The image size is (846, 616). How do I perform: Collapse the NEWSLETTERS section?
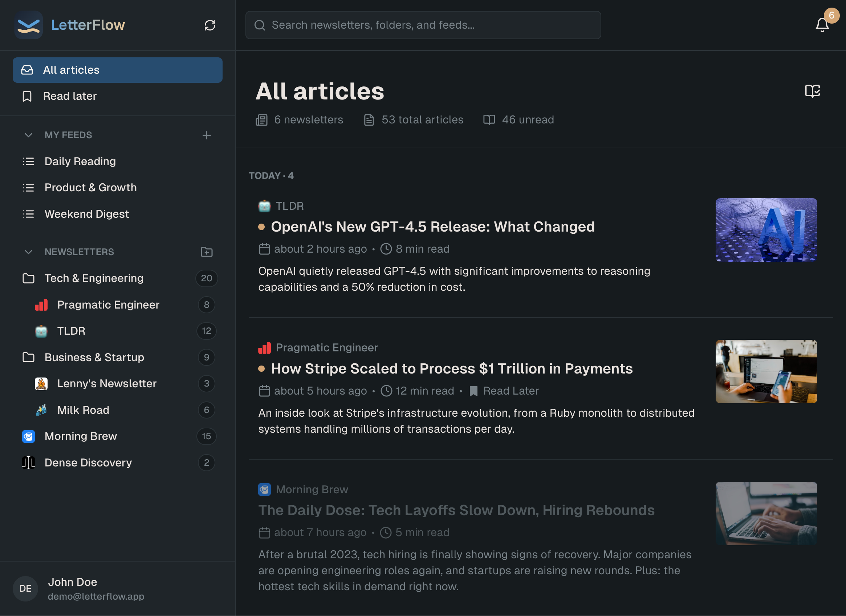[x=29, y=252]
